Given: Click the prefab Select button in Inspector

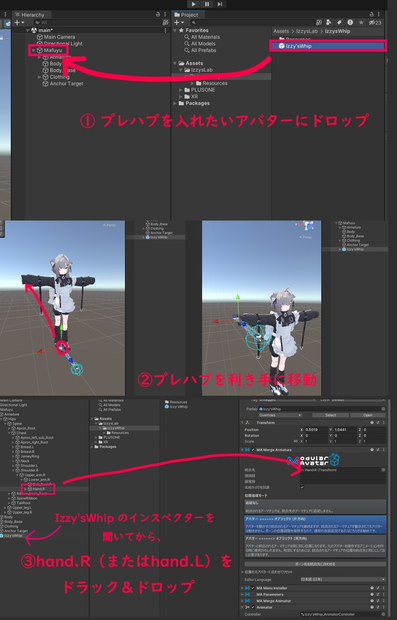Looking at the screenshot, I should point(331,415).
